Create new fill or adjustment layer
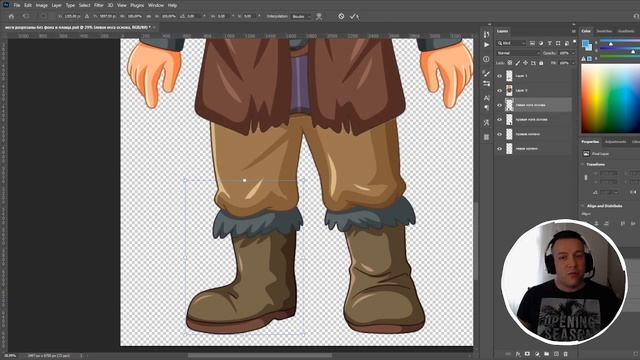Viewport: 640px width, 360px height. click(x=537, y=354)
